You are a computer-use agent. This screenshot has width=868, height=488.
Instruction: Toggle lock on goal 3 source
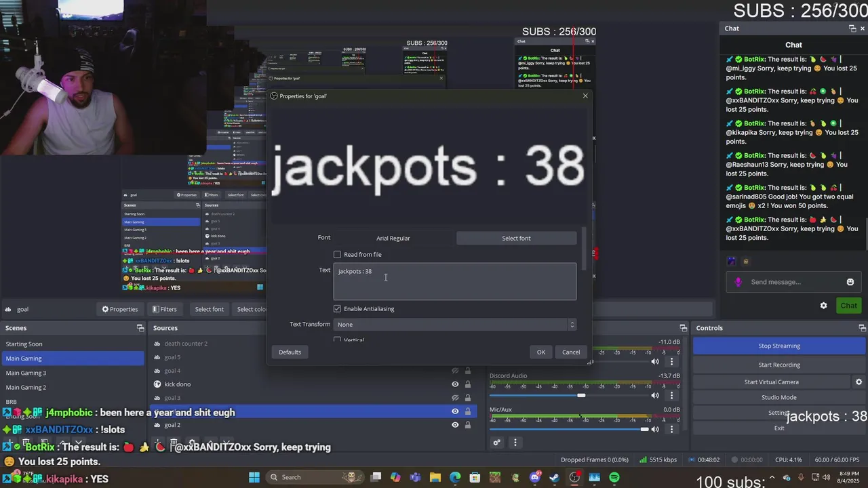467,398
